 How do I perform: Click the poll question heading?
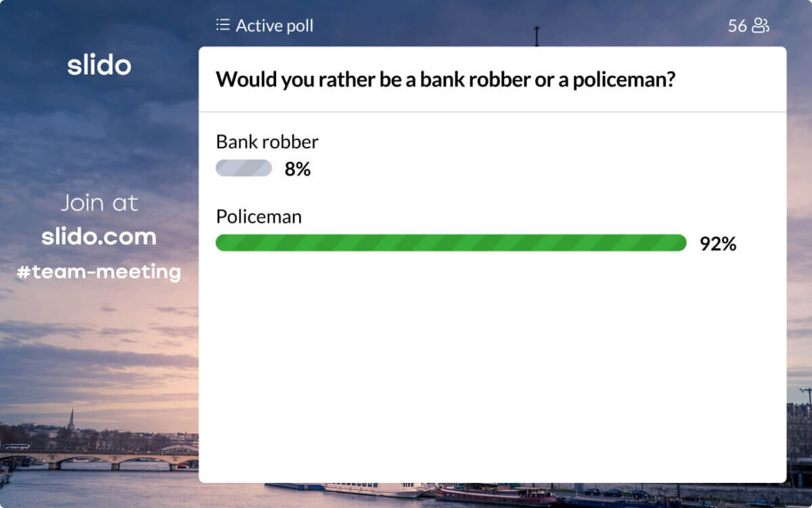[x=445, y=79]
